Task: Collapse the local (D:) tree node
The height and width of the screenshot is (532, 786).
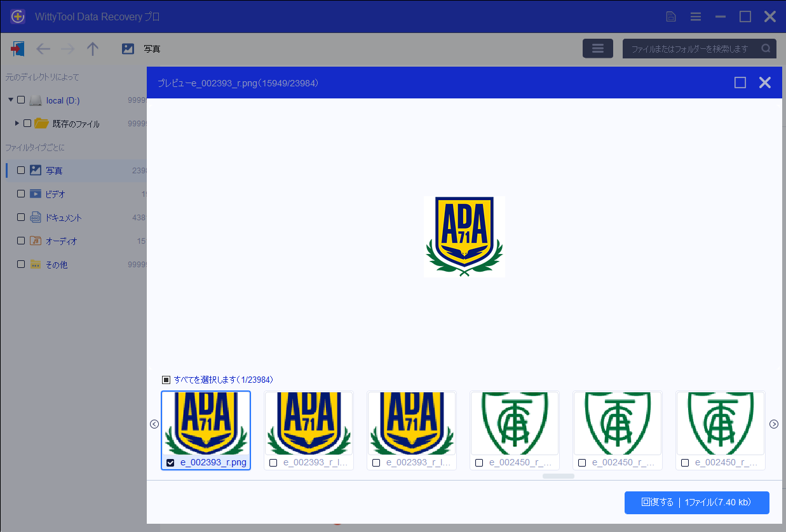Action: 11,100
